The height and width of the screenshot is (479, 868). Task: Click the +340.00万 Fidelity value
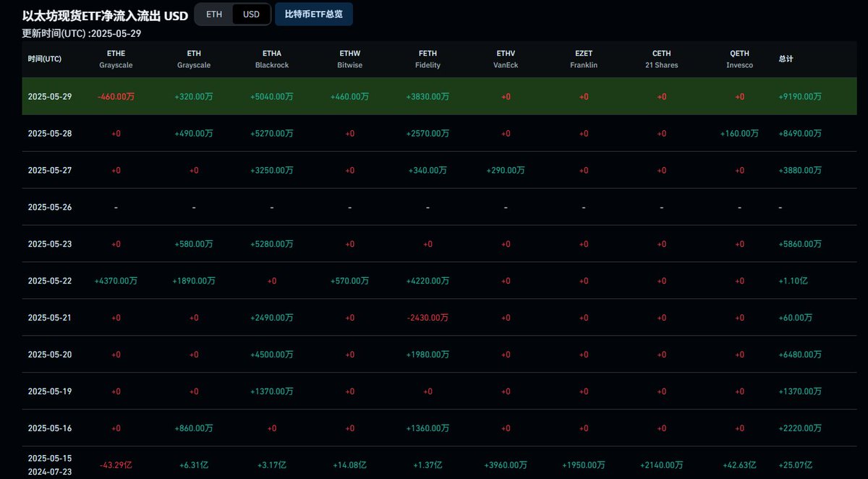click(x=427, y=170)
